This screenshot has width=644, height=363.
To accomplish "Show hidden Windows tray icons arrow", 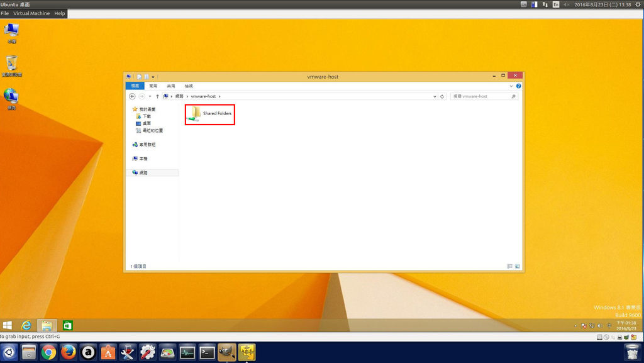I will pos(575,326).
